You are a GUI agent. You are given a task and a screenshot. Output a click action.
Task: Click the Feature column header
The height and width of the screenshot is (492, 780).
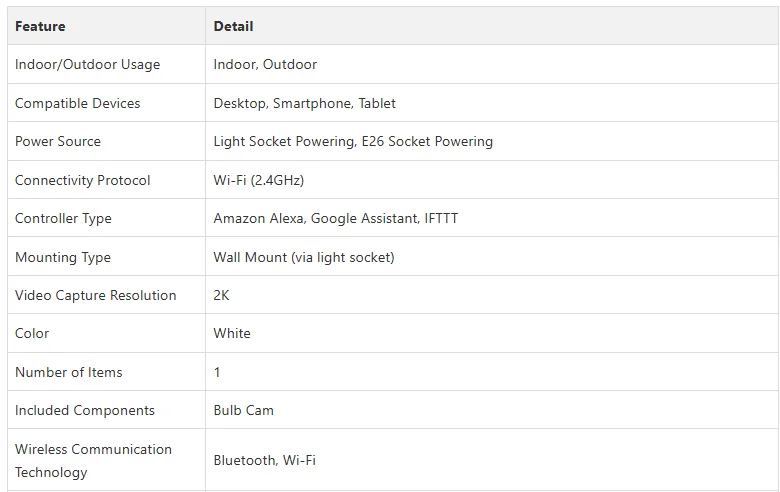tap(40, 26)
